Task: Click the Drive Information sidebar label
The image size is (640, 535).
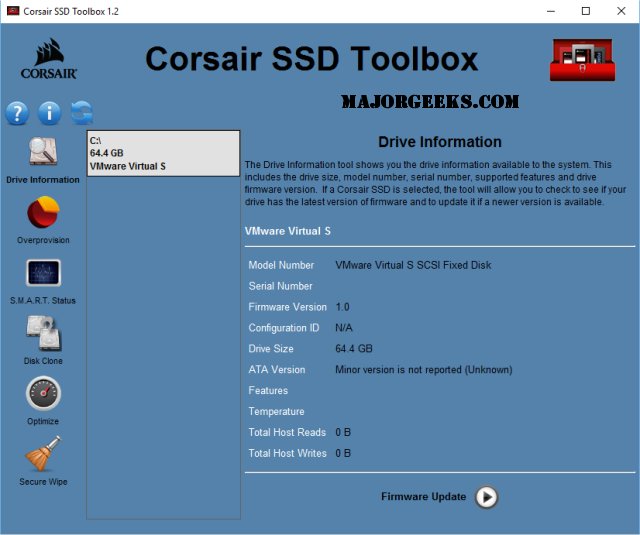Action: pos(43,180)
